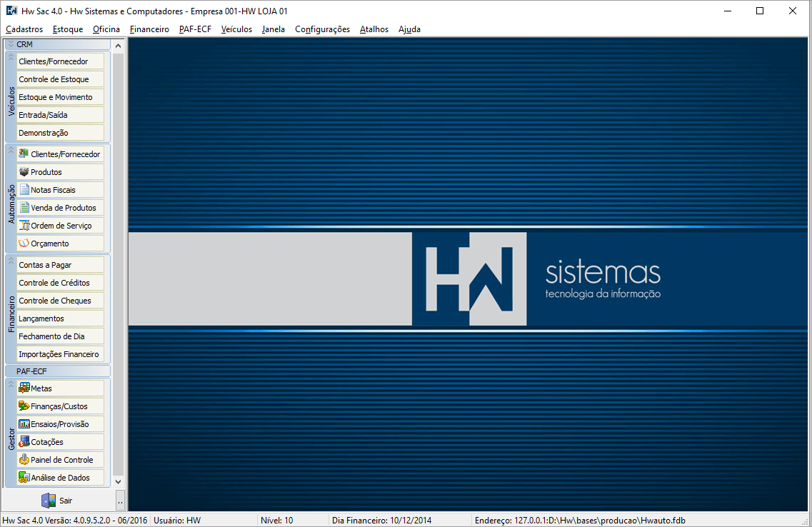Open the Orçamento module
The height and width of the screenshot is (527, 812).
[x=60, y=244]
